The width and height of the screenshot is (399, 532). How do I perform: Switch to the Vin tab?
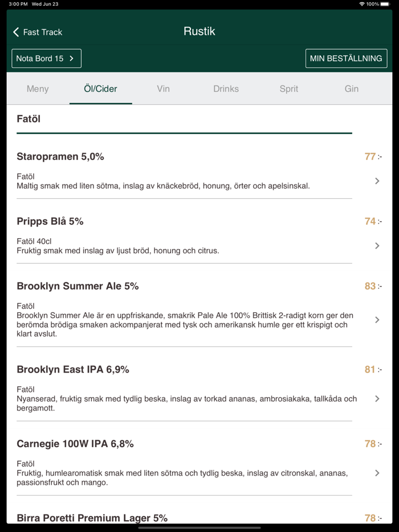coord(163,89)
